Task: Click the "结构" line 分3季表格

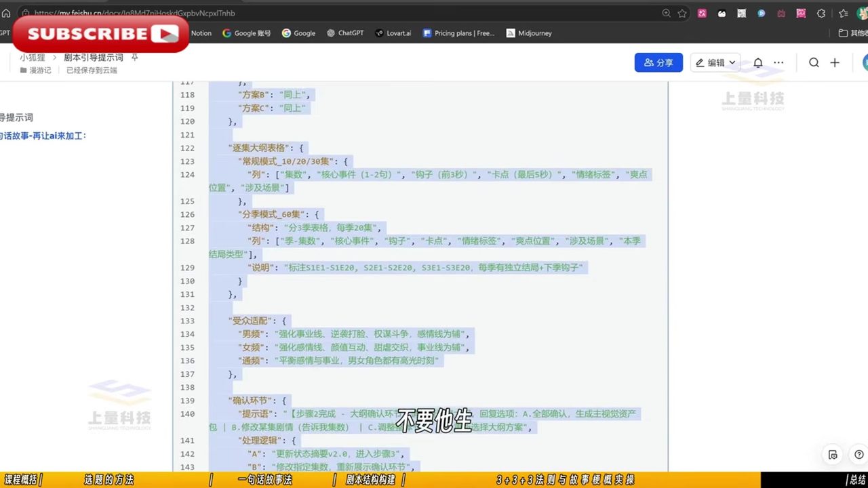Action: click(x=316, y=228)
